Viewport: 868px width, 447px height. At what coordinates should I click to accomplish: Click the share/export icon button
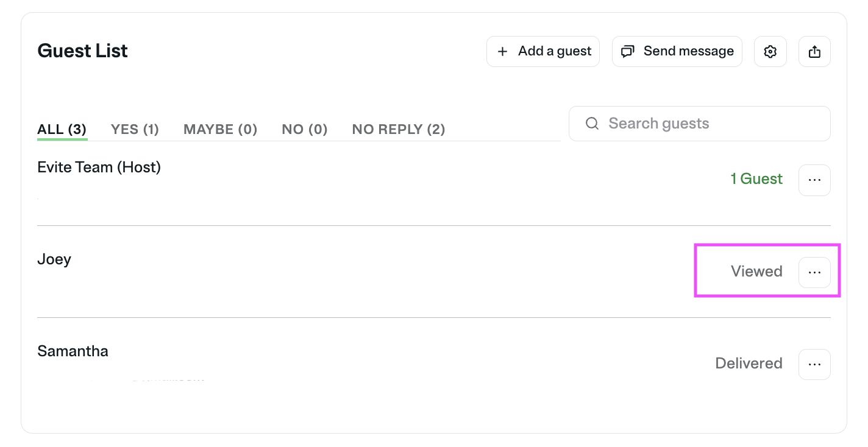[814, 52]
